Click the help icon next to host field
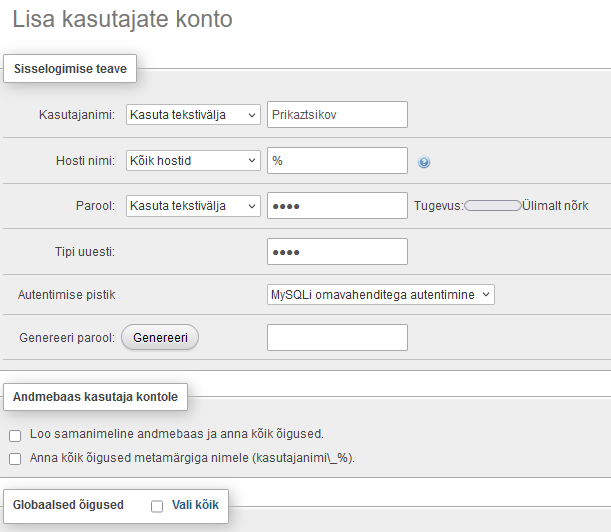The width and height of the screenshot is (611, 532). (x=424, y=162)
